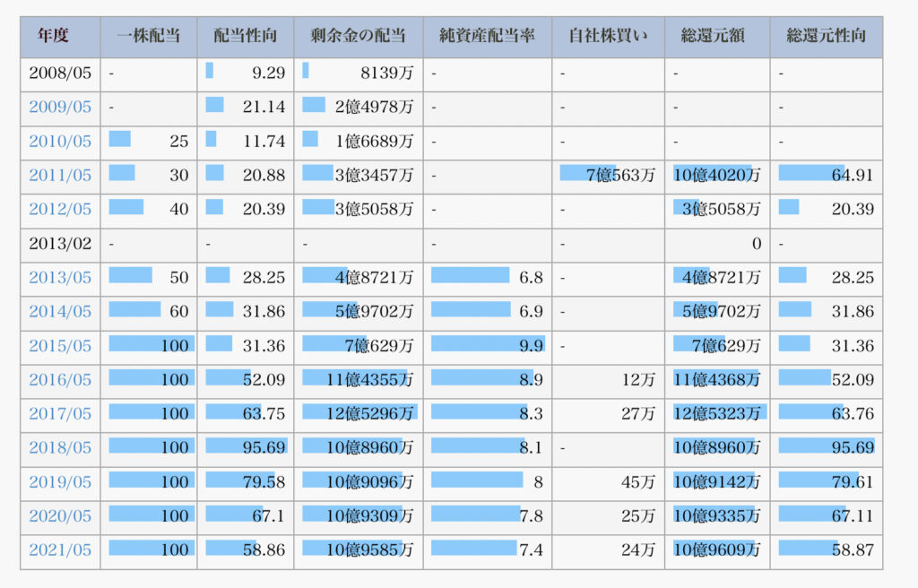Viewport: 918px width, 588px height.
Task: Open the 2015/05 fiscal year link
Action: (x=60, y=345)
